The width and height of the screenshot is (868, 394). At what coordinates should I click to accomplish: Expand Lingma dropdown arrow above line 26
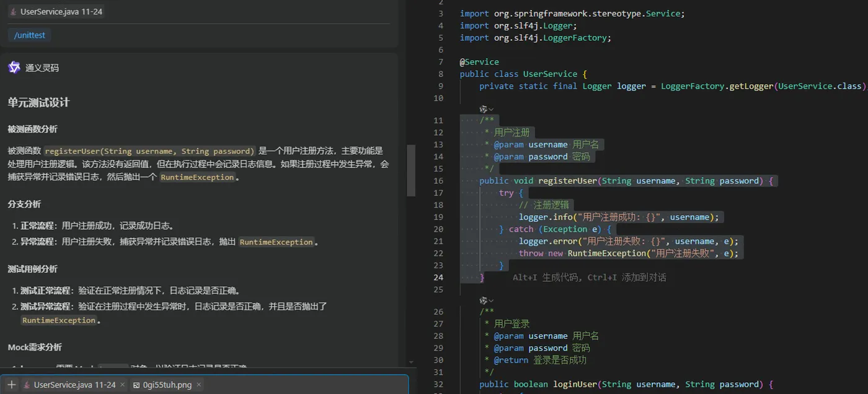coord(492,301)
